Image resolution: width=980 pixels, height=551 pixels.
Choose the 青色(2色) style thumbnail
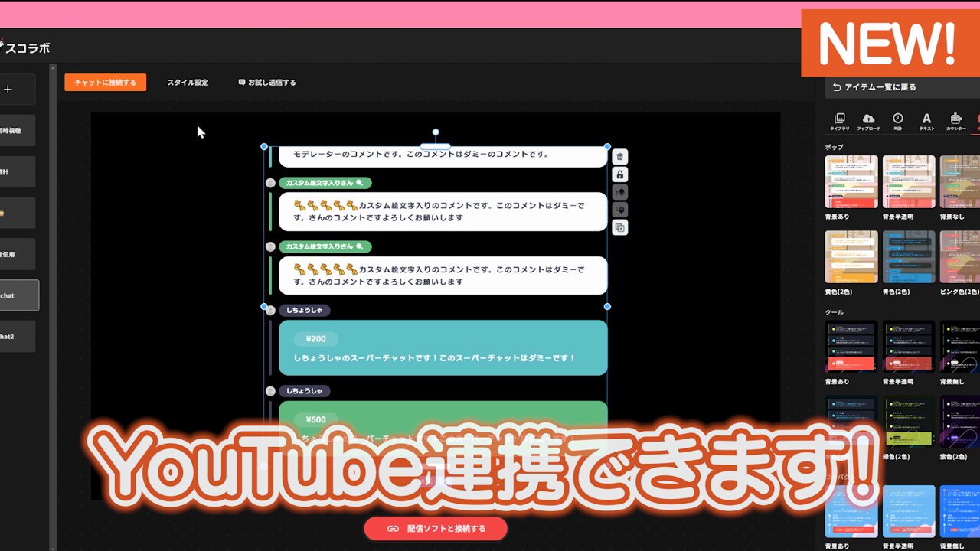[909, 257]
